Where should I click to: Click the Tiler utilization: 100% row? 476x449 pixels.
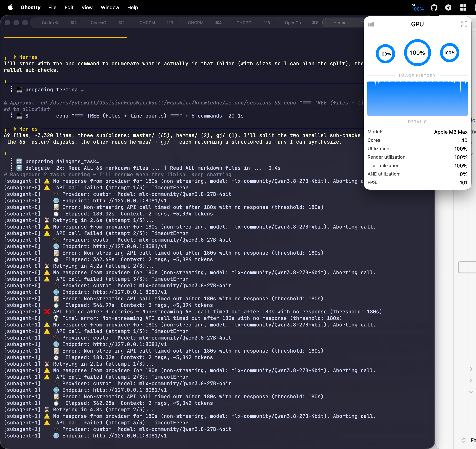[417, 166]
